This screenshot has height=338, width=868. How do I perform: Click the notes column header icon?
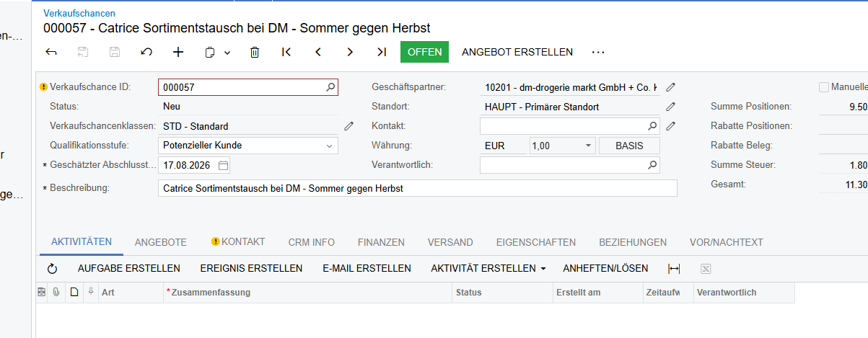point(41,292)
